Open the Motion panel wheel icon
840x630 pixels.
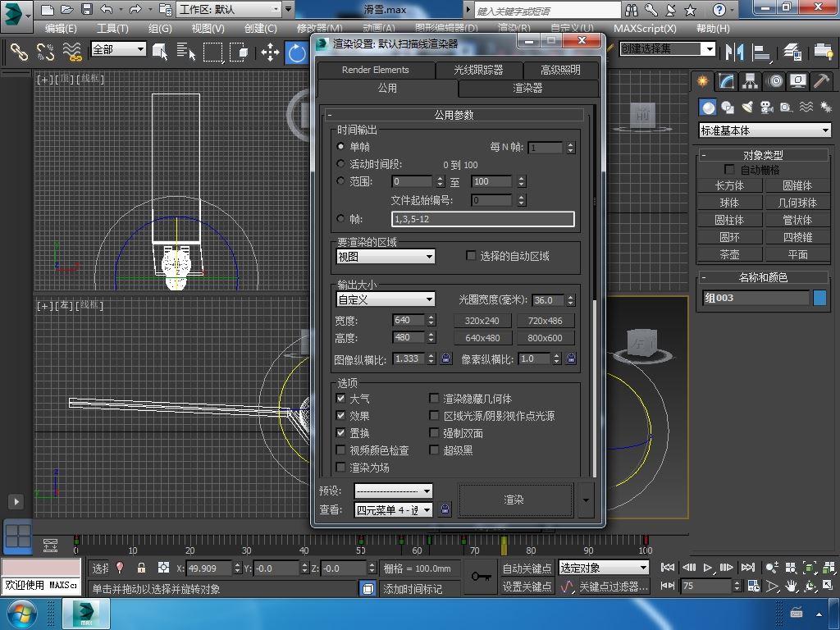click(x=774, y=81)
